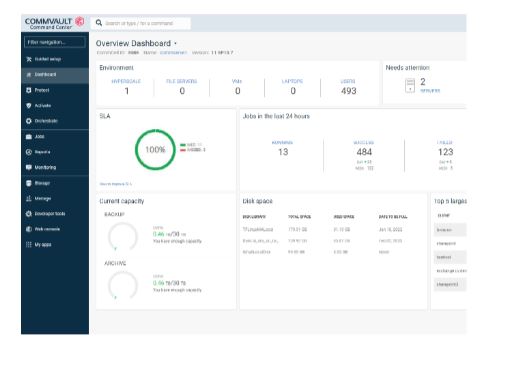
Task: Open Guided setup wrench icon in sidebar
Action: click(29, 59)
